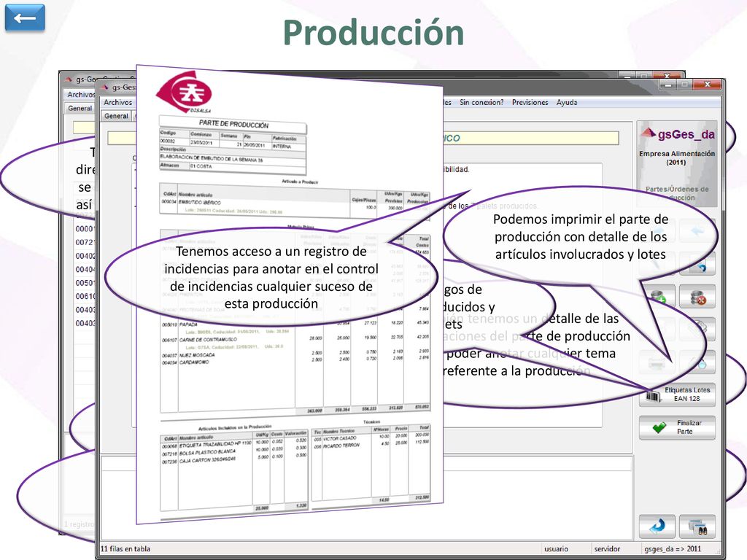Click the faded left arrow toolbar icon

coord(697,230)
